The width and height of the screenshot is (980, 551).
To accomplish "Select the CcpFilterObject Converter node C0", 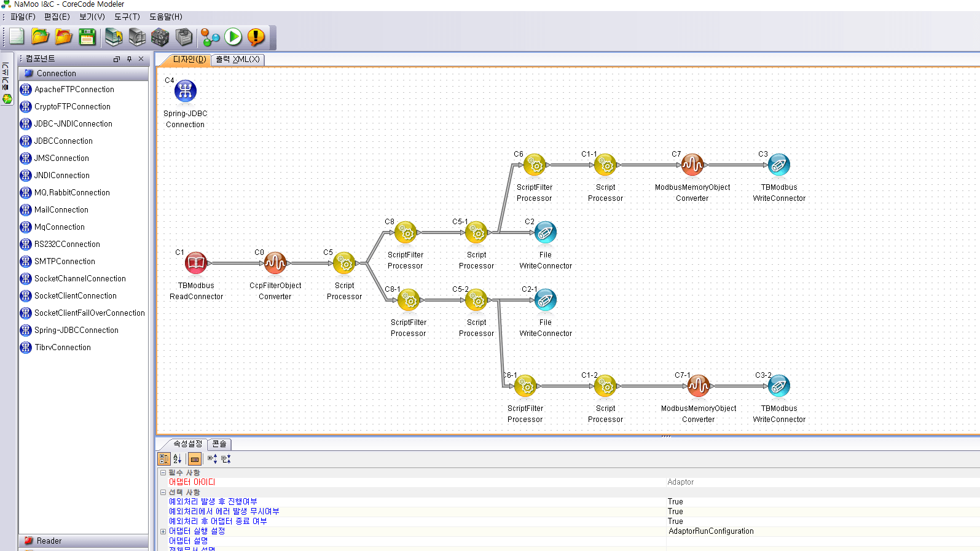I will [275, 264].
